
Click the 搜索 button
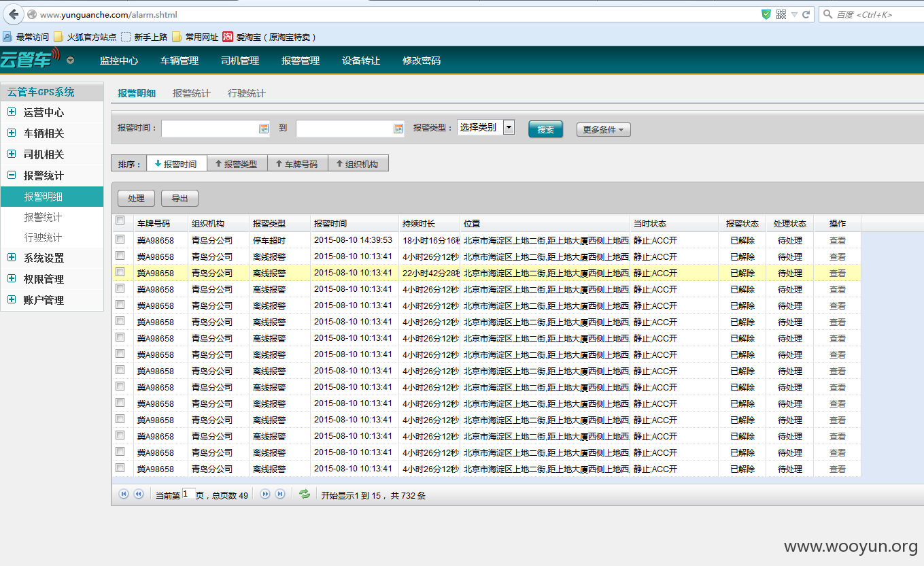545,129
